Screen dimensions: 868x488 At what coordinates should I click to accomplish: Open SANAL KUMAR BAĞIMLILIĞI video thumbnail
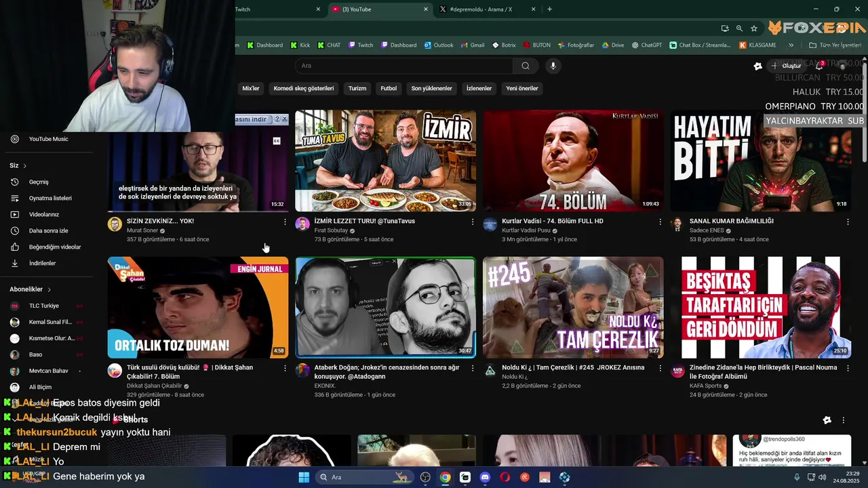pyautogui.click(x=761, y=161)
